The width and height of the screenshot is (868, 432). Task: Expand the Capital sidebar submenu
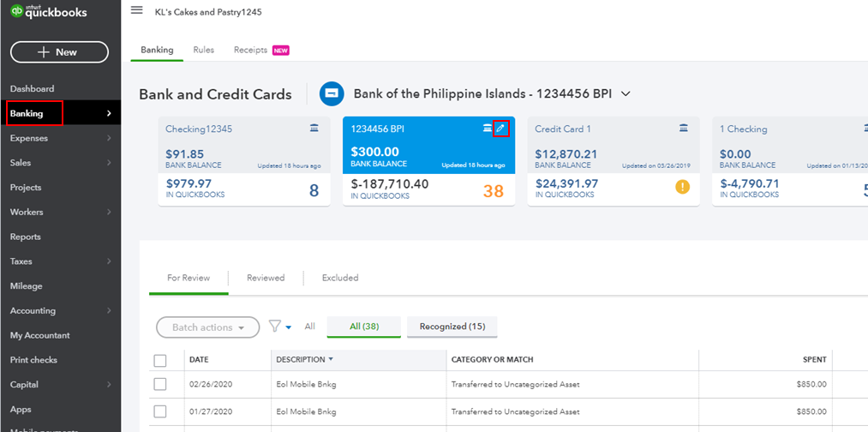[x=109, y=384]
